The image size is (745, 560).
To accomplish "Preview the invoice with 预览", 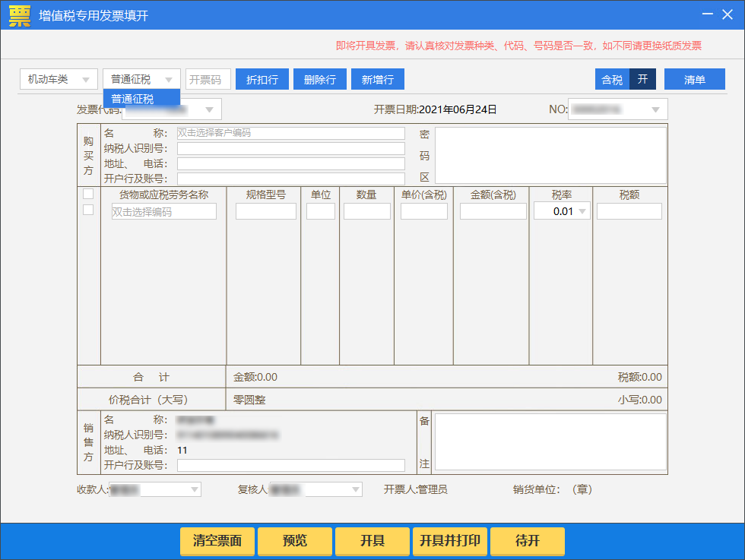I will click(x=295, y=541).
